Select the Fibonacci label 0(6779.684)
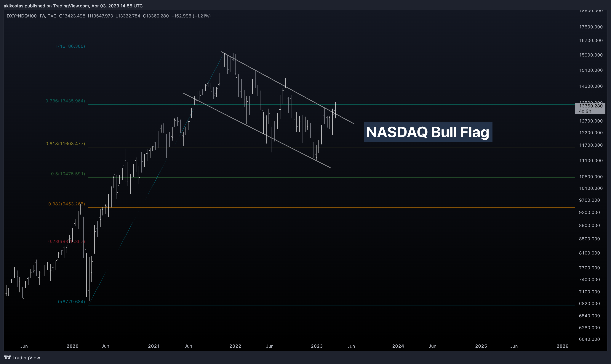611x364 pixels. [71, 302]
